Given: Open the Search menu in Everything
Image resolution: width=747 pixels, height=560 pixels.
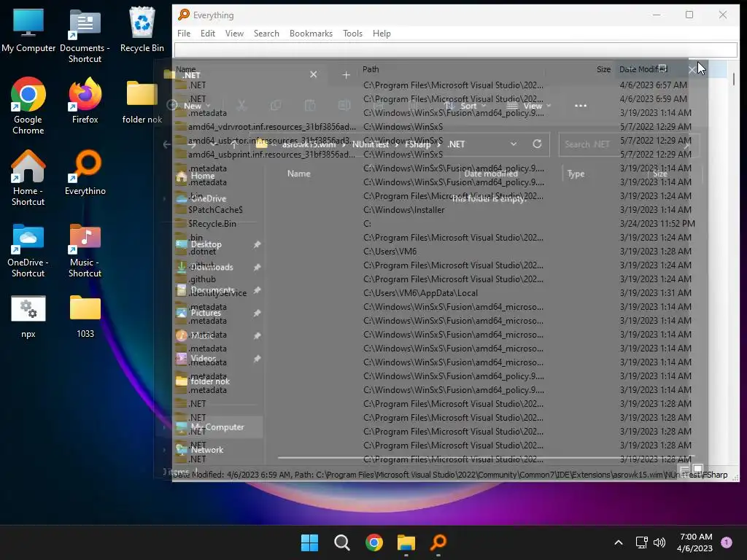Looking at the screenshot, I should [266, 34].
